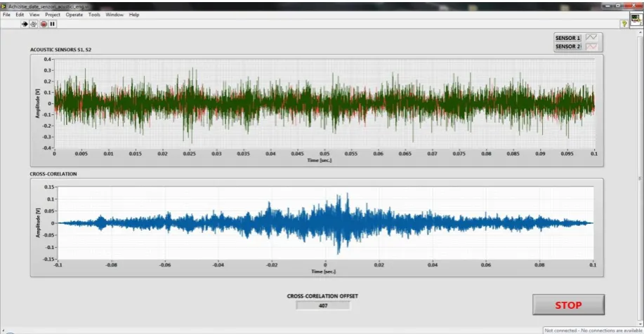644x334 pixels.
Task: Click the SENSOR 2 legend plot sample
Action: coord(591,46)
